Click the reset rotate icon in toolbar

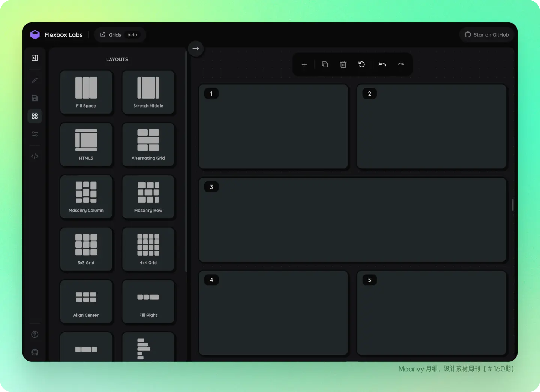click(361, 64)
